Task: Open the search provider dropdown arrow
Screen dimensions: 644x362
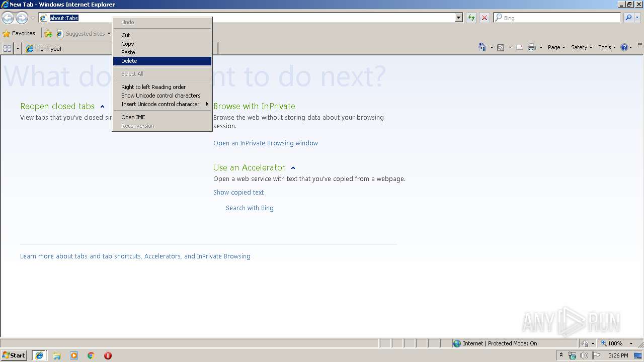Action: 637,18
